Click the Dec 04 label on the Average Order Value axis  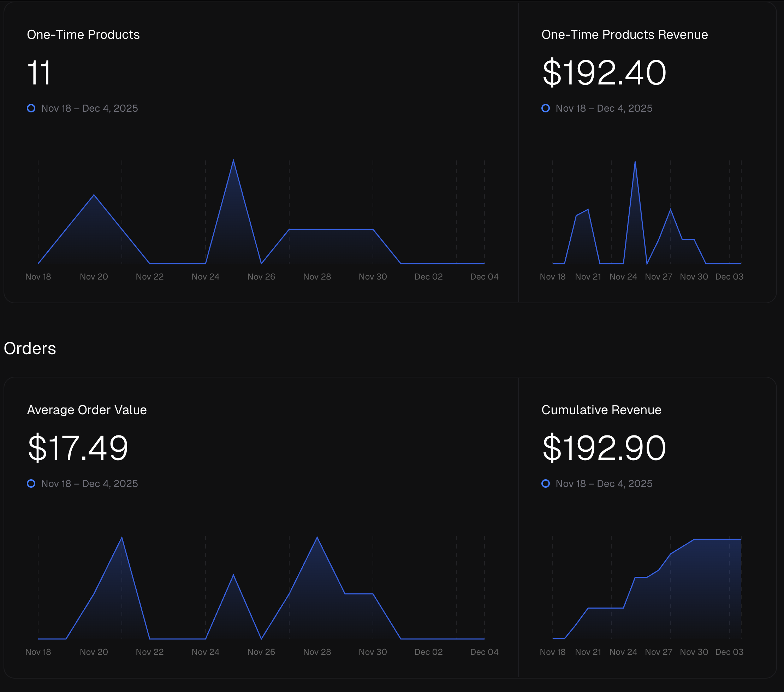click(x=484, y=652)
